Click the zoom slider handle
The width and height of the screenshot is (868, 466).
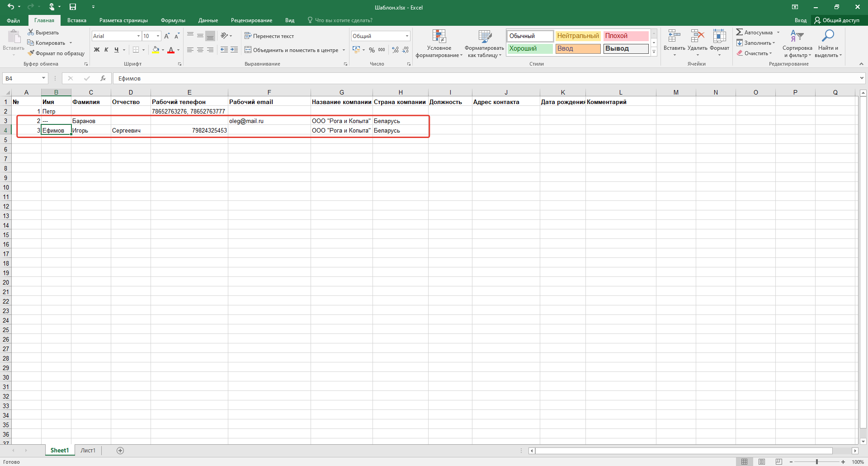(816, 461)
